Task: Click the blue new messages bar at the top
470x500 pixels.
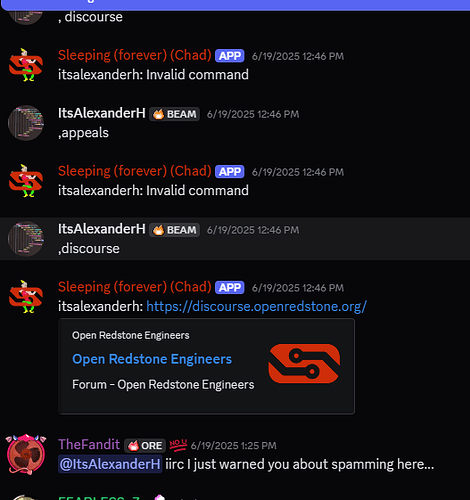Action: (235, 5)
